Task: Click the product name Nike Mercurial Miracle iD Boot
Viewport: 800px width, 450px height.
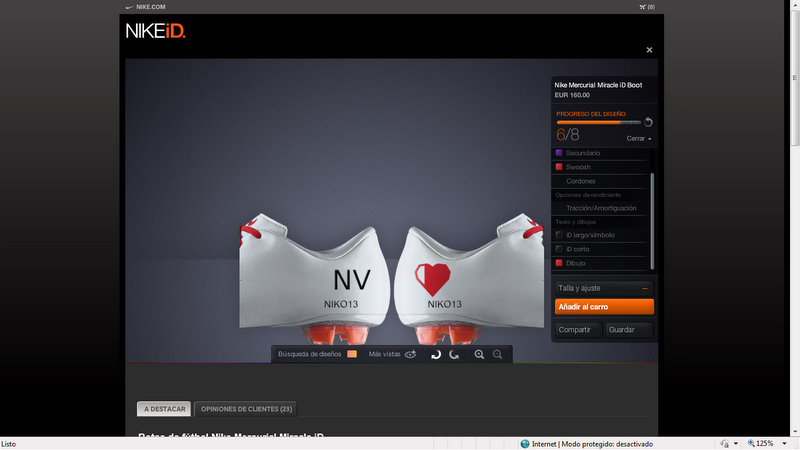Action: pos(598,85)
